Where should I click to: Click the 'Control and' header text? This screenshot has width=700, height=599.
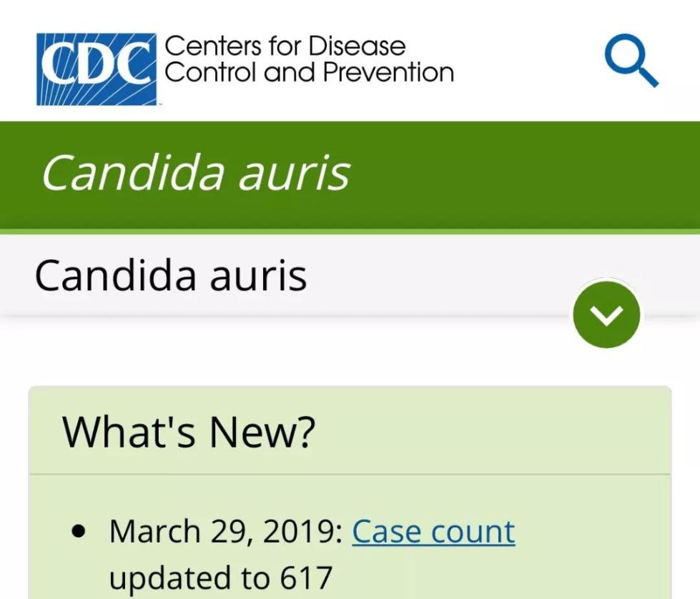click(x=242, y=72)
